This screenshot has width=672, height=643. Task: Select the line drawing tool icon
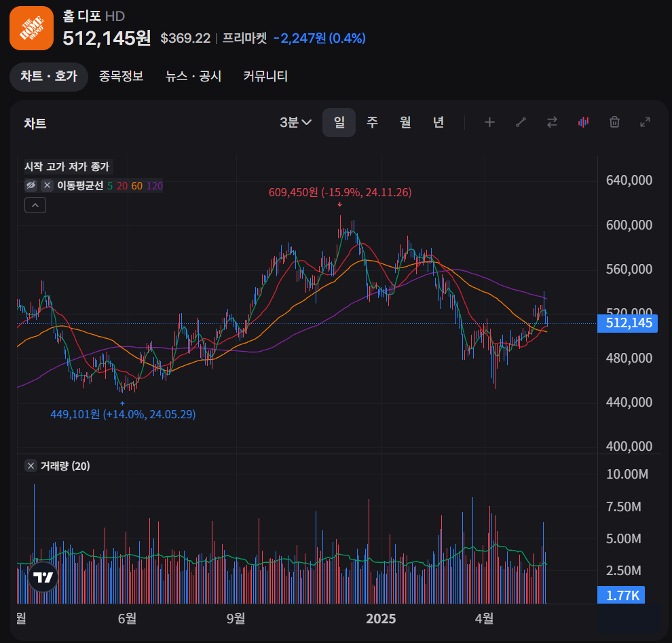click(x=521, y=123)
